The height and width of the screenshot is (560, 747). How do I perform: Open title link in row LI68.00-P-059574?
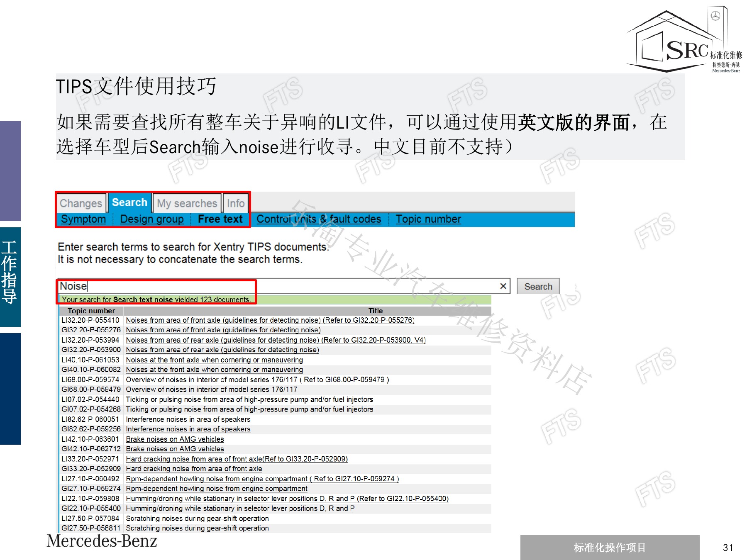click(x=257, y=380)
